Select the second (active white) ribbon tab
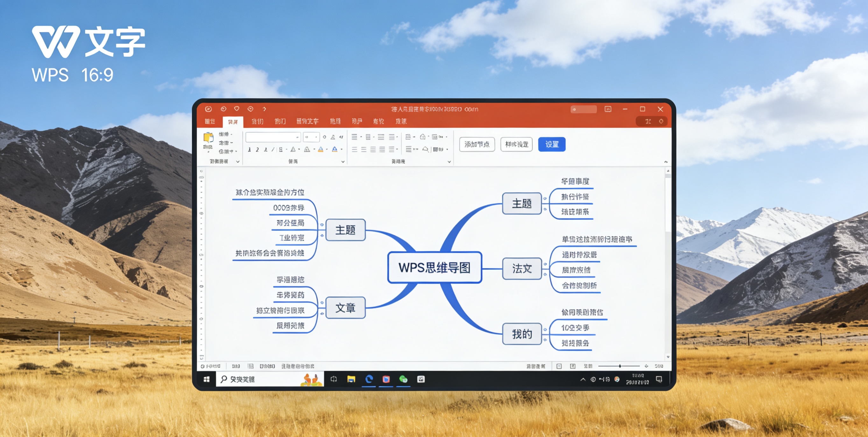 point(233,121)
